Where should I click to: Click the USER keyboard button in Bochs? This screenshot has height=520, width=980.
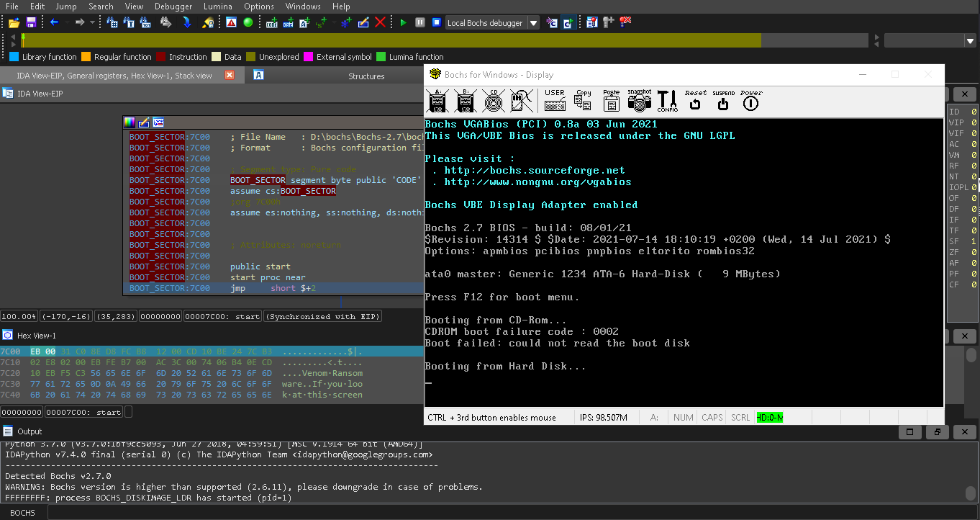tap(555, 101)
